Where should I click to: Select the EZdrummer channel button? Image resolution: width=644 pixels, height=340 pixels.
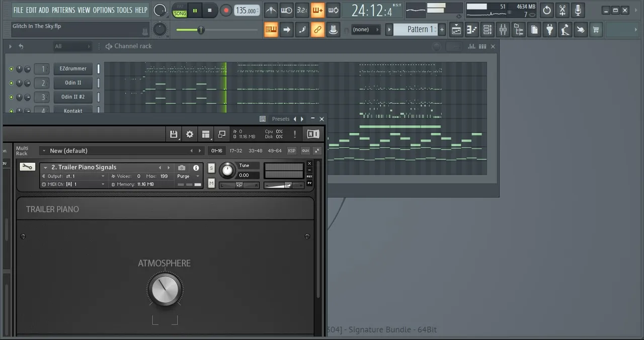click(x=73, y=68)
